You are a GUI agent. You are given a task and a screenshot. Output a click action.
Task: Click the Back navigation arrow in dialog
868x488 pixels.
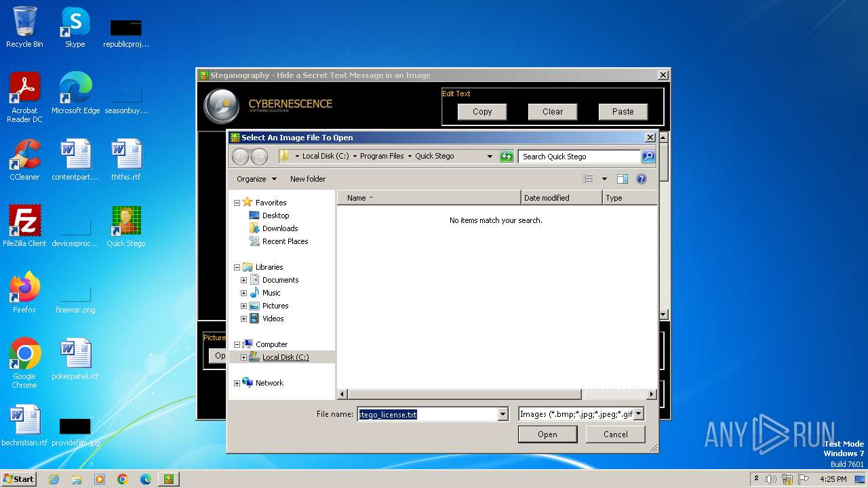240,157
